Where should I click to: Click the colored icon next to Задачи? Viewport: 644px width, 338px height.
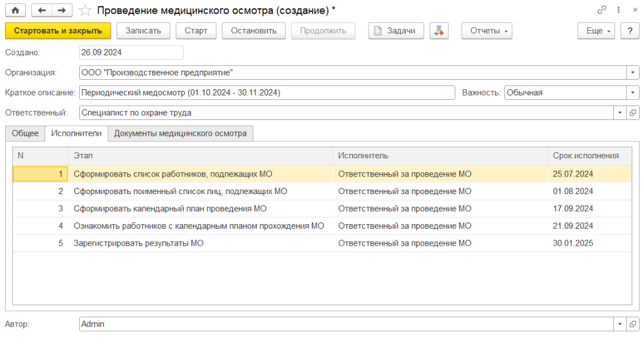coord(439,31)
